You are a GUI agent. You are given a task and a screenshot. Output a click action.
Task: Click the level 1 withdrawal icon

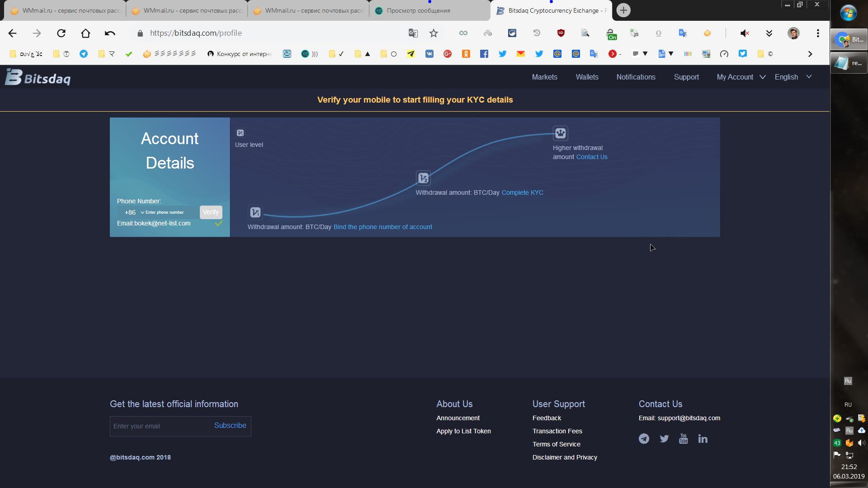255,212
